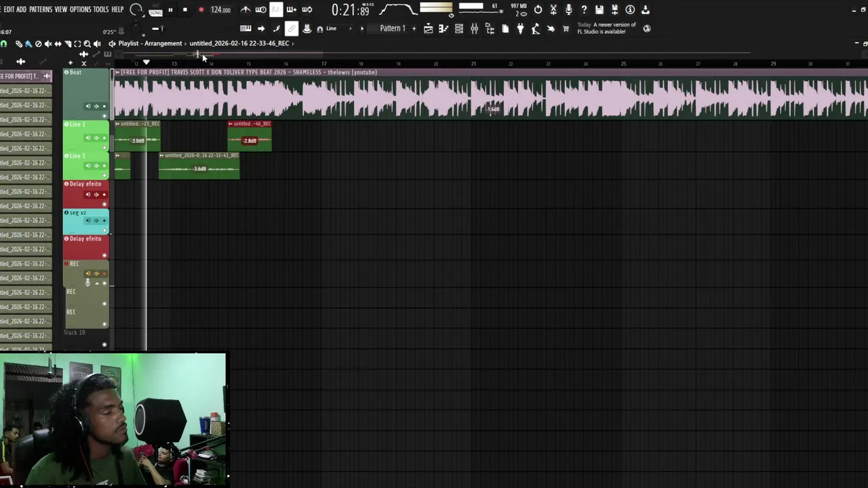This screenshot has width=868, height=488.
Task: Toggle the recording countdown button
Action: point(276,9)
